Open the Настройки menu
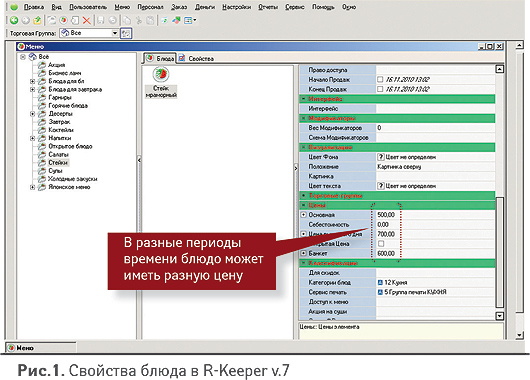 pyautogui.click(x=237, y=7)
